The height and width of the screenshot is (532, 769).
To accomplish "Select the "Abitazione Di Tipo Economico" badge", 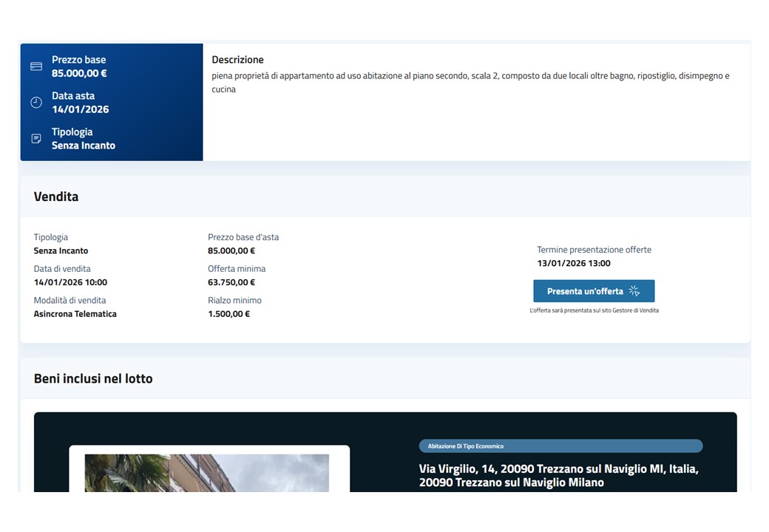I will (560, 446).
